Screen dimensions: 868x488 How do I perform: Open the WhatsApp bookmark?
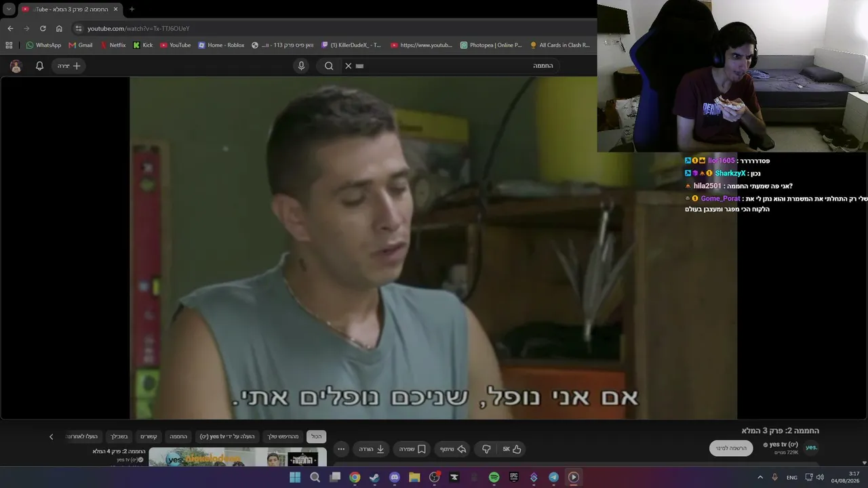(43, 45)
